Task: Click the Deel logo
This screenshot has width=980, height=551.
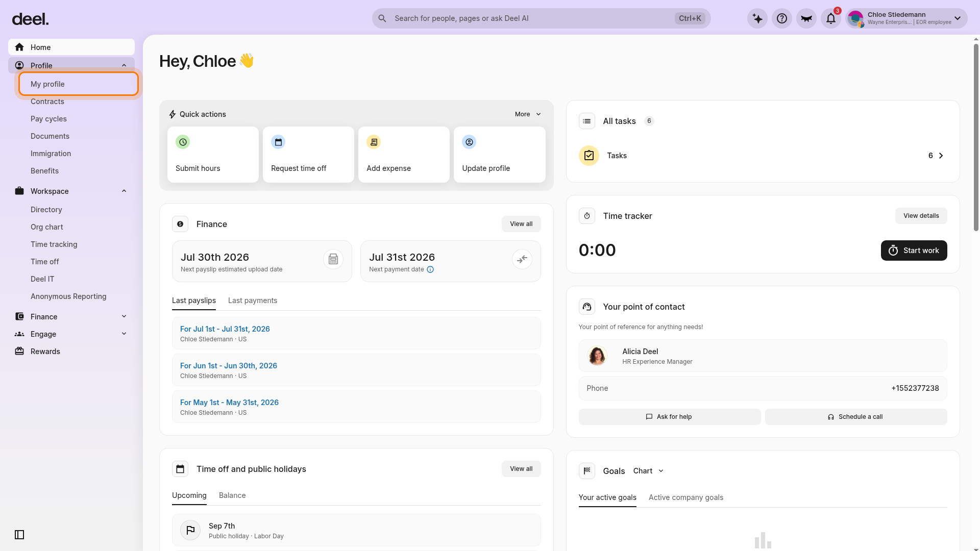Action: pyautogui.click(x=31, y=19)
